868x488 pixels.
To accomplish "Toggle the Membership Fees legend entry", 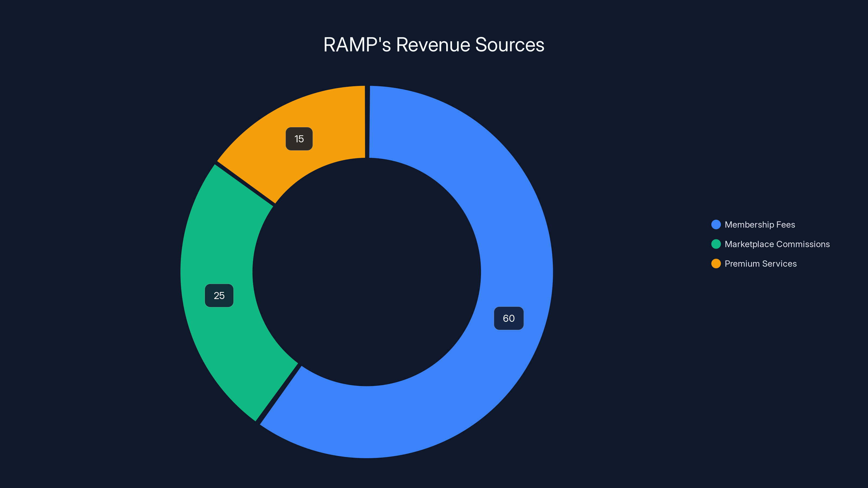I will (x=760, y=224).
